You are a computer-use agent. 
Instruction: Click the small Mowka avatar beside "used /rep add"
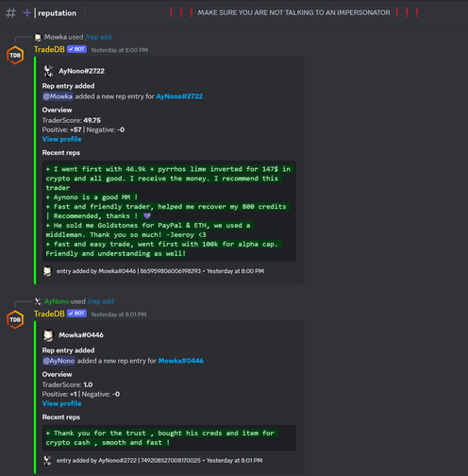pos(38,37)
